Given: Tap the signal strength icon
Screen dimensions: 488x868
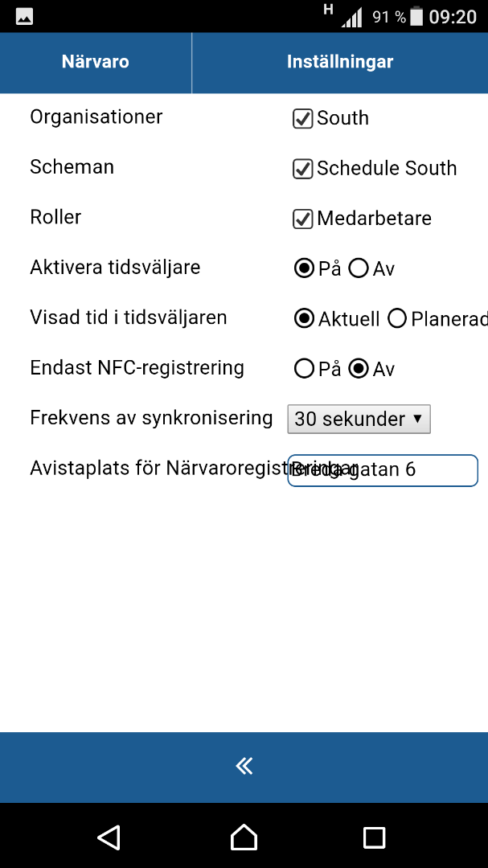Looking at the screenshot, I should [351, 17].
